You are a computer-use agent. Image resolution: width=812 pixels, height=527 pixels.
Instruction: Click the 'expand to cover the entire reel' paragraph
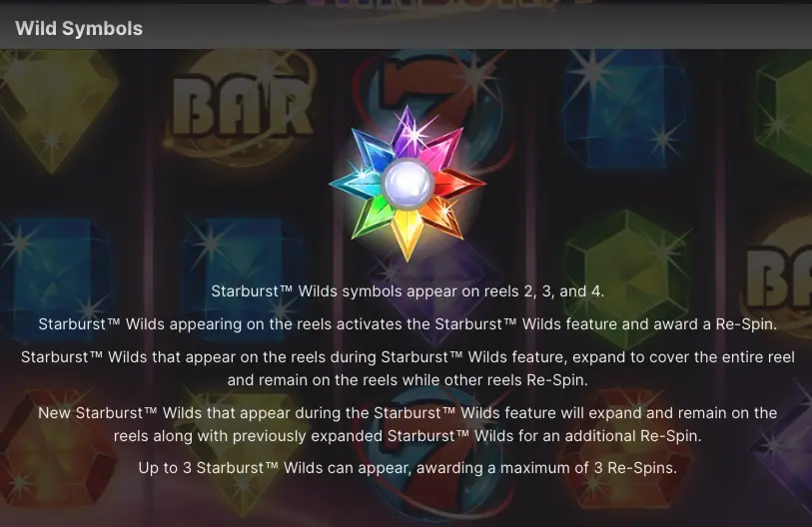(x=407, y=368)
